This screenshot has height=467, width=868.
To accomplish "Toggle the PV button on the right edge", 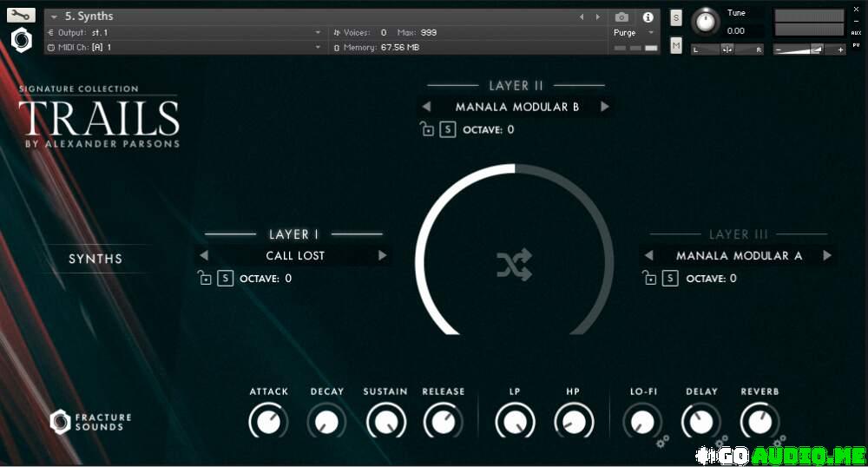I will click(857, 45).
